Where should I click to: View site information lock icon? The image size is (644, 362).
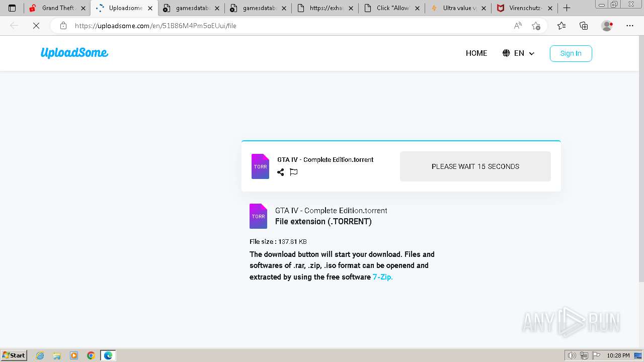click(63, 26)
